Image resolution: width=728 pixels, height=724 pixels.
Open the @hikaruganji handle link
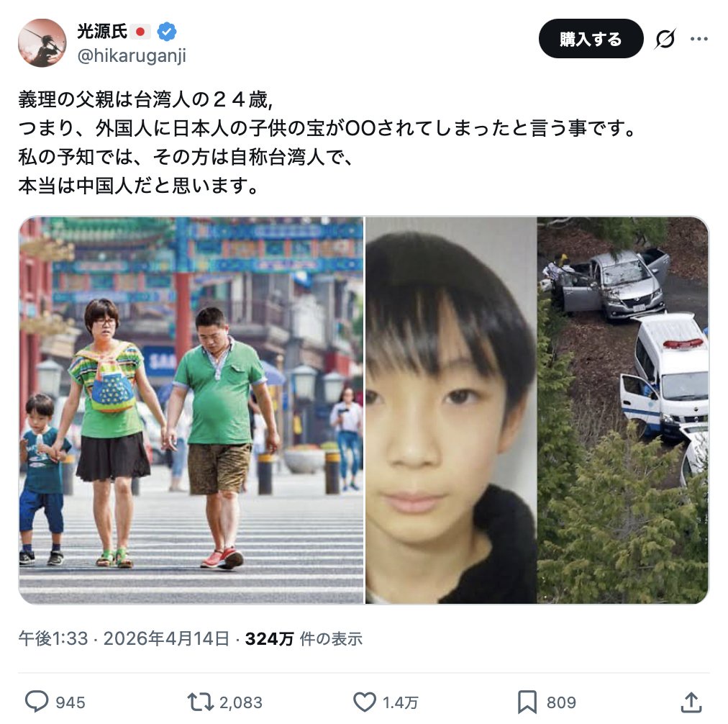pyautogui.click(x=132, y=55)
